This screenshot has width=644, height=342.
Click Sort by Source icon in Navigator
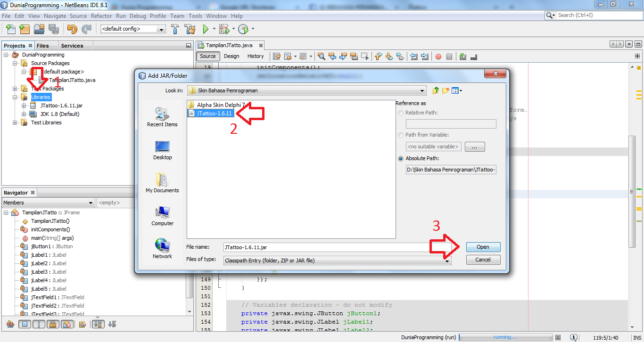pos(112,324)
